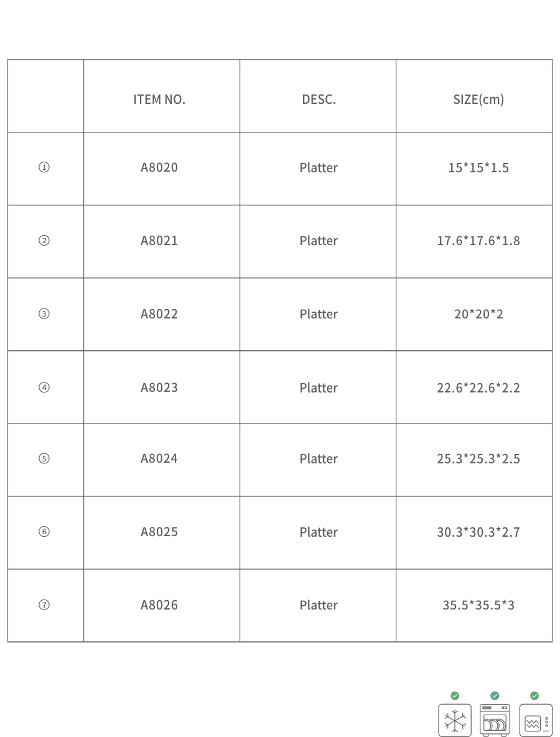Click the size 25.3*25.3*2.5 cell
This screenshot has width=560, height=737.
click(x=478, y=459)
